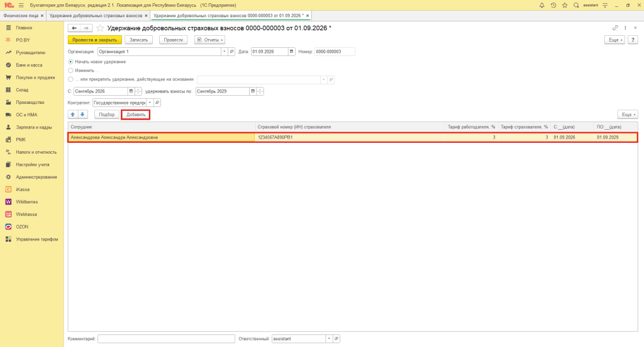The height and width of the screenshot is (347, 644).
Task: Select Начать новое удержание option
Action: pyautogui.click(x=70, y=62)
